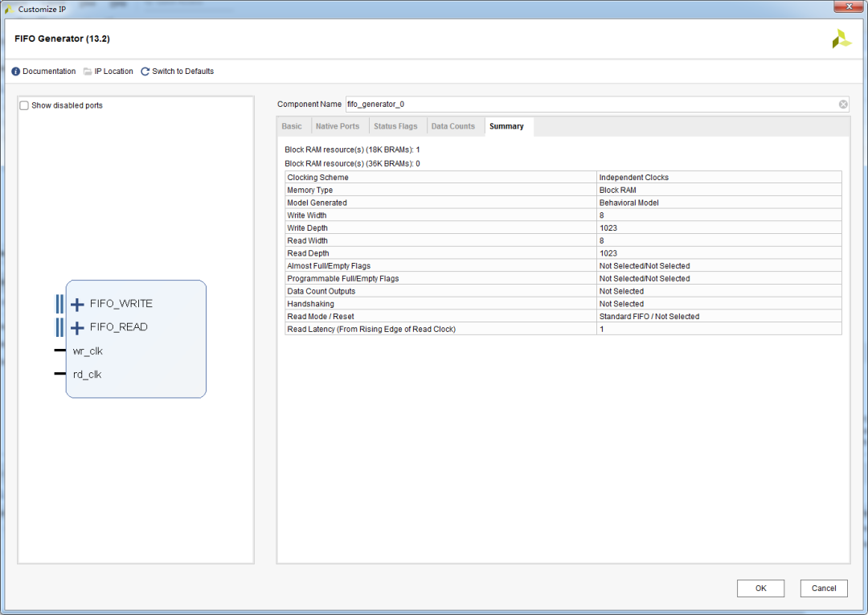
Task: Open the Documentation link
Action: pyautogui.click(x=49, y=72)
